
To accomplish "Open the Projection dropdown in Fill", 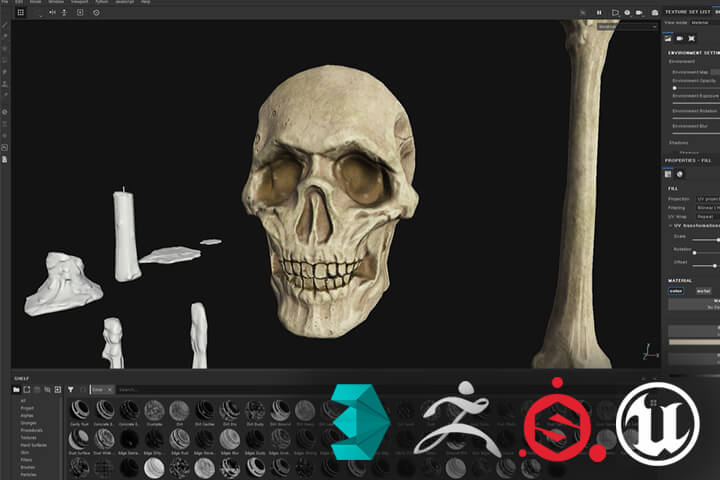I will pyautogui.click(x=707, y=199).
